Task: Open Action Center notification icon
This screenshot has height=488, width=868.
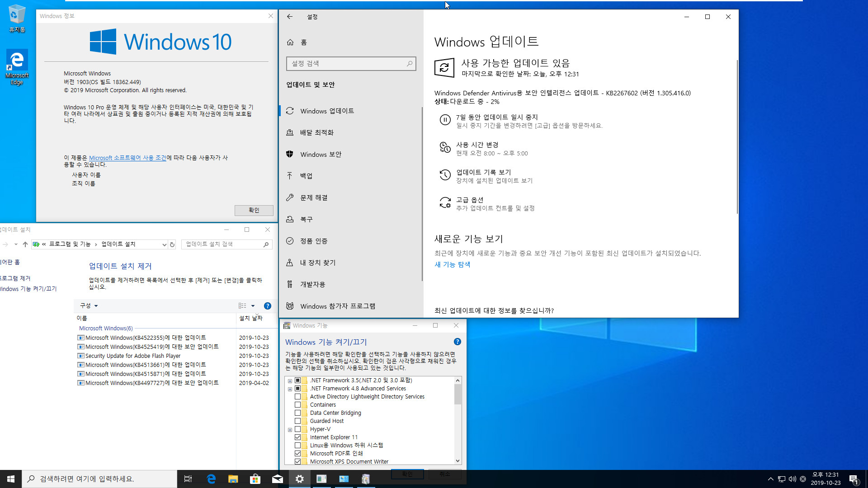Action: click(x=854, y=479)
